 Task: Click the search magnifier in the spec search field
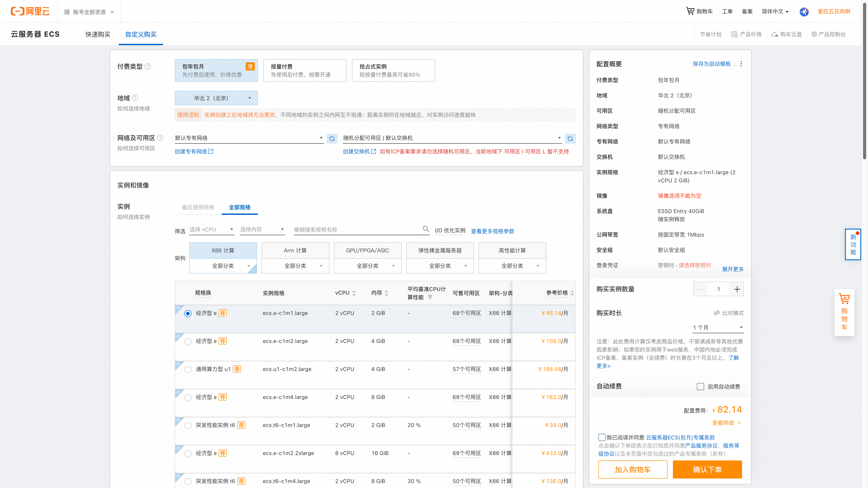pos(426,229)
